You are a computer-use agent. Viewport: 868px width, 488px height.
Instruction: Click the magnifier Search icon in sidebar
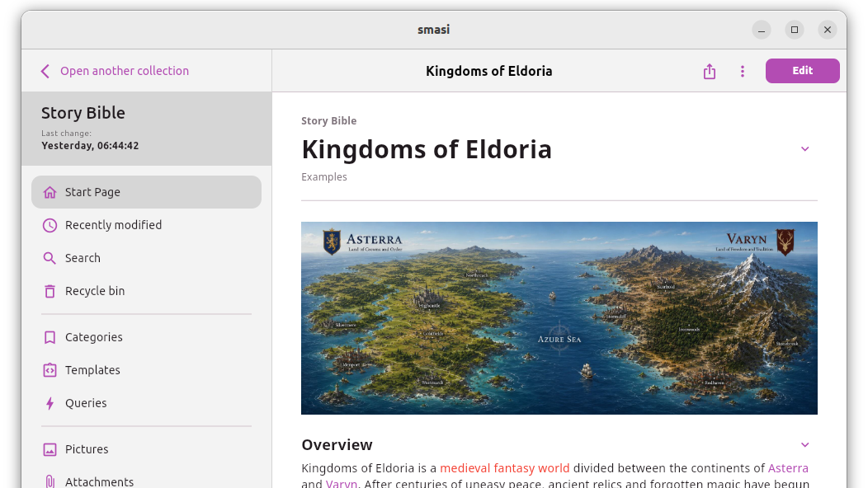tap(50, 258)
